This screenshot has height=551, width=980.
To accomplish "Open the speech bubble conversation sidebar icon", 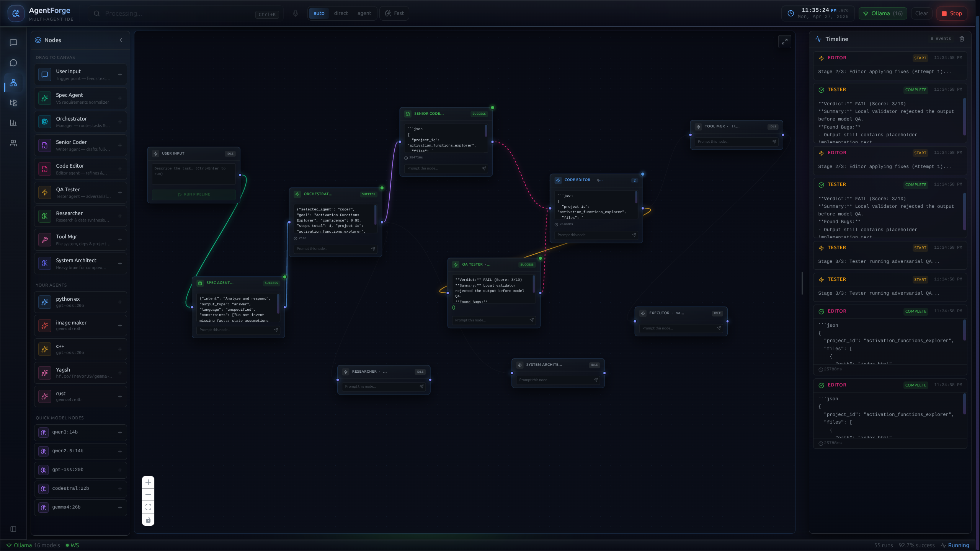I will click(x=13, y=63).
